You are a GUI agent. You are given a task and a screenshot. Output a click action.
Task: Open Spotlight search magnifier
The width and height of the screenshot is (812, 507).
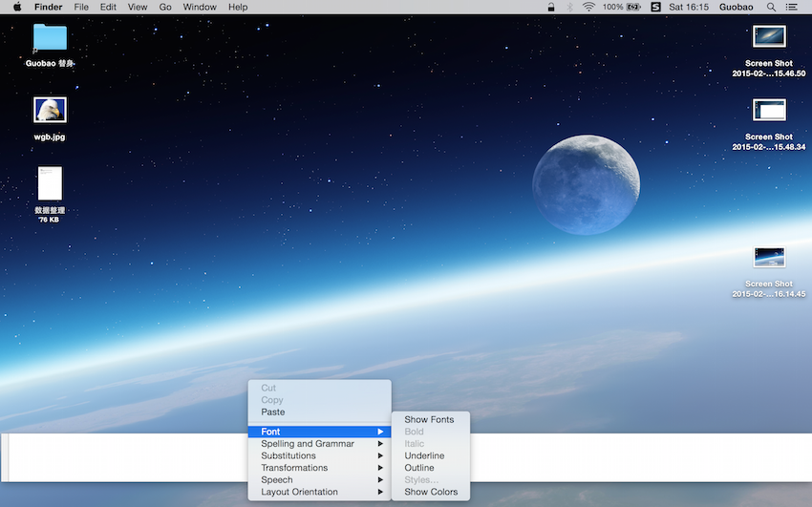click(771, 7)
